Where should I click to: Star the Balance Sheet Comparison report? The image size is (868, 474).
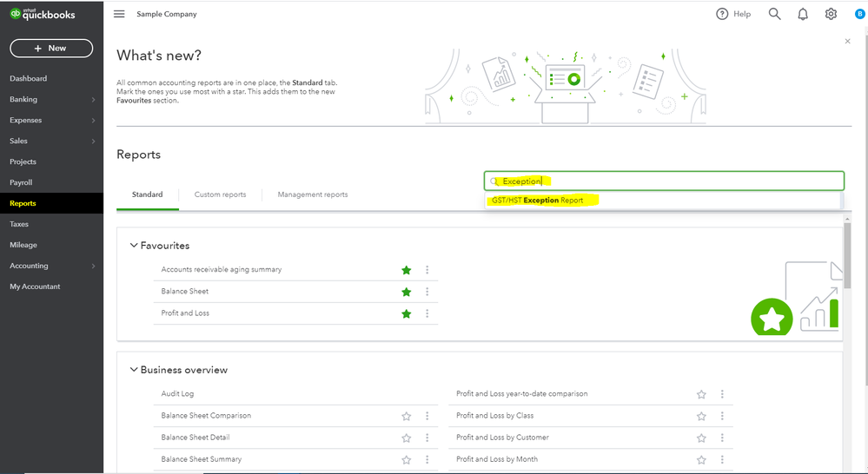tap(406, 416)
